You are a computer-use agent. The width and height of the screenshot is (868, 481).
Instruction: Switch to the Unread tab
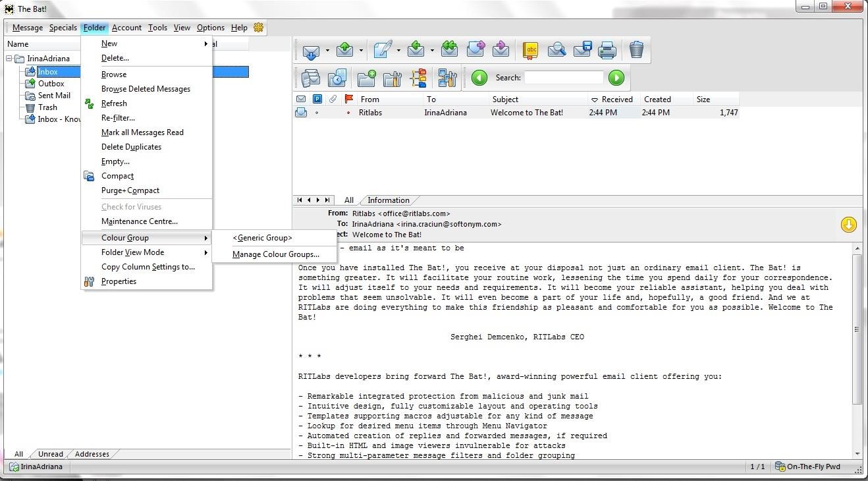(50, 454)
